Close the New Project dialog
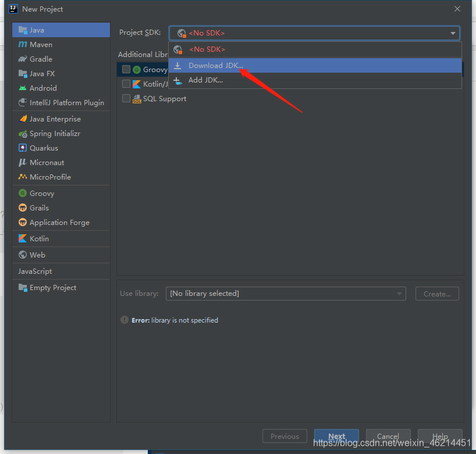The image size is (476, 454). (x=457, y=9)
